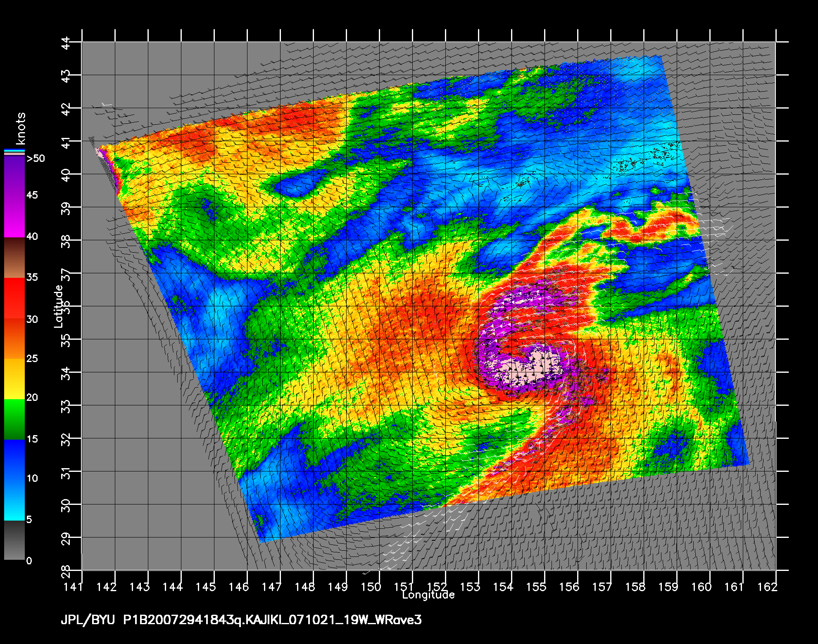
Task: Click latitude tick label '43'
Action: point(66,76)
